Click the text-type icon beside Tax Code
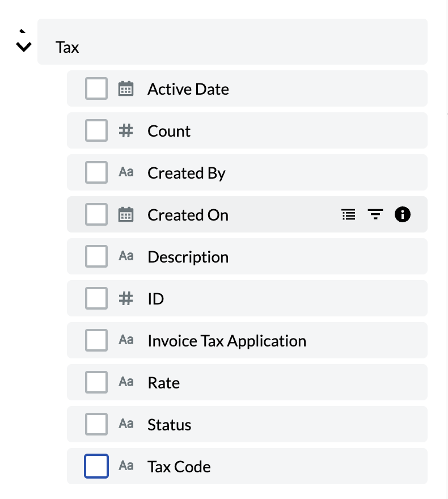 126,466
